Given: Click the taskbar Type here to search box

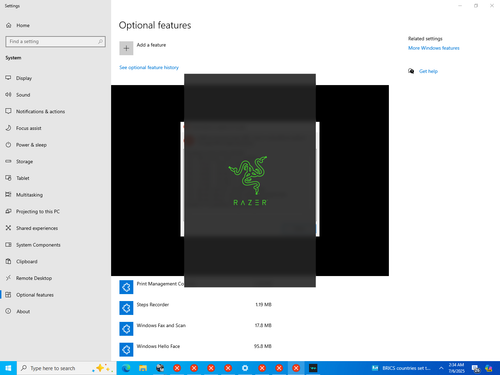Looking at the screenshot, I should click(67, 368).
